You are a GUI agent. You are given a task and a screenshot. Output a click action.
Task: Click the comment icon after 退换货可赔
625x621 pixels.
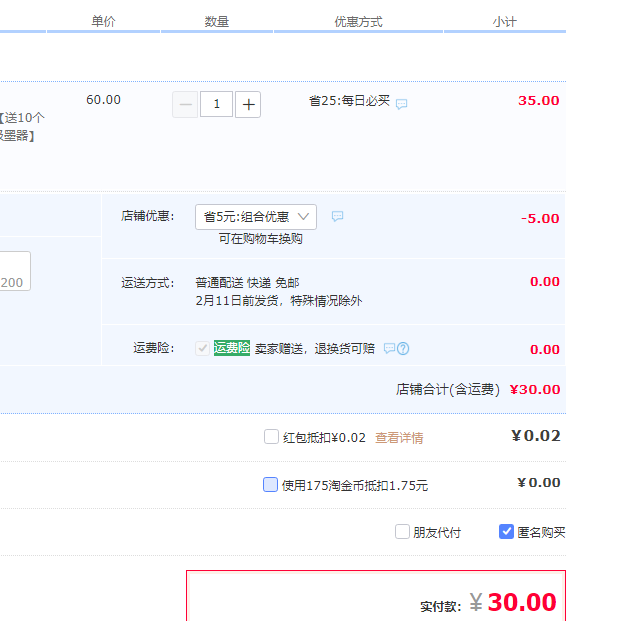coord(389,349)
